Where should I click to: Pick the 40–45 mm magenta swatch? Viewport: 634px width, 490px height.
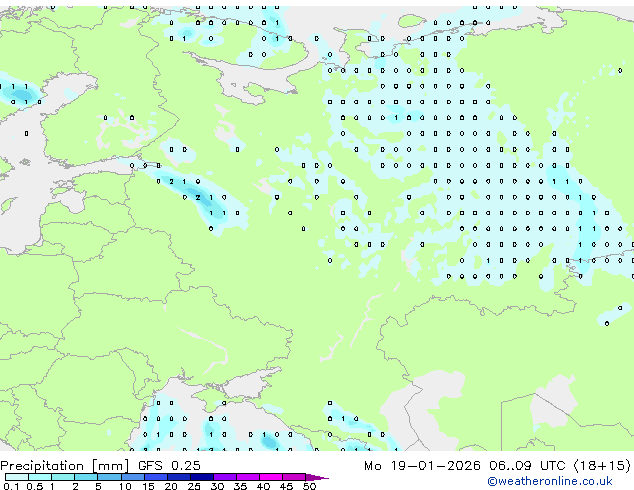271,477
